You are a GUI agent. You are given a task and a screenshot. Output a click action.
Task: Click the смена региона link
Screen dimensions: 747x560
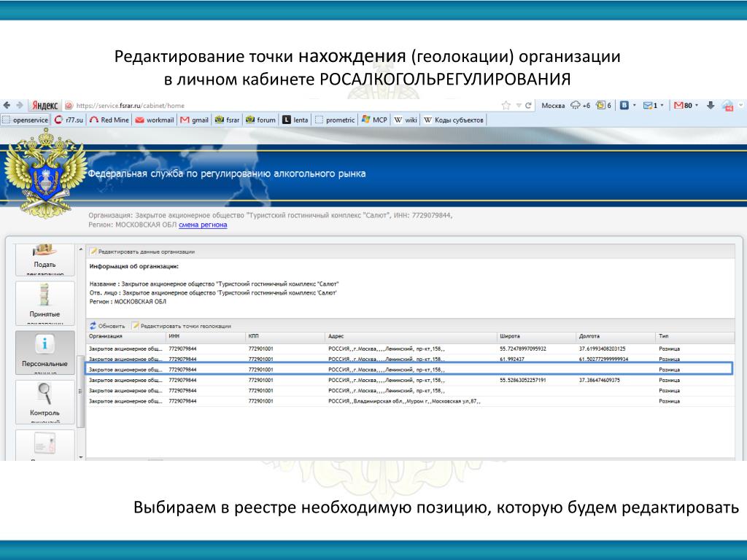(x=203, y=225)
